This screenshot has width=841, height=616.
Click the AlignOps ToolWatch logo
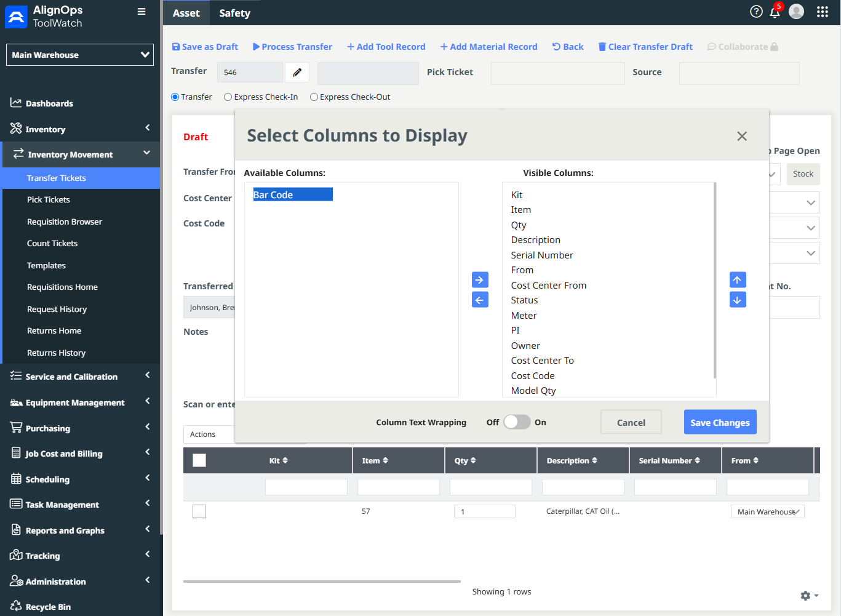point(44,17)
